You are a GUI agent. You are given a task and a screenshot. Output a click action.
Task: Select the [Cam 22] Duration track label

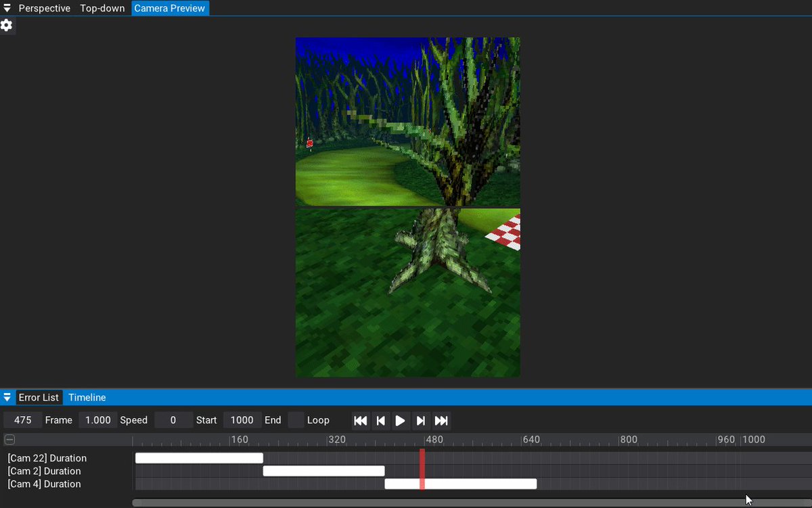click(x=47, y=458)
